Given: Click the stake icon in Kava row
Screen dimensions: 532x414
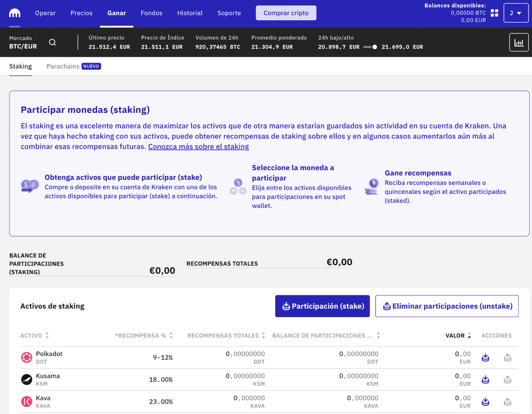Looking at the screenshot, I should (485, 401).
